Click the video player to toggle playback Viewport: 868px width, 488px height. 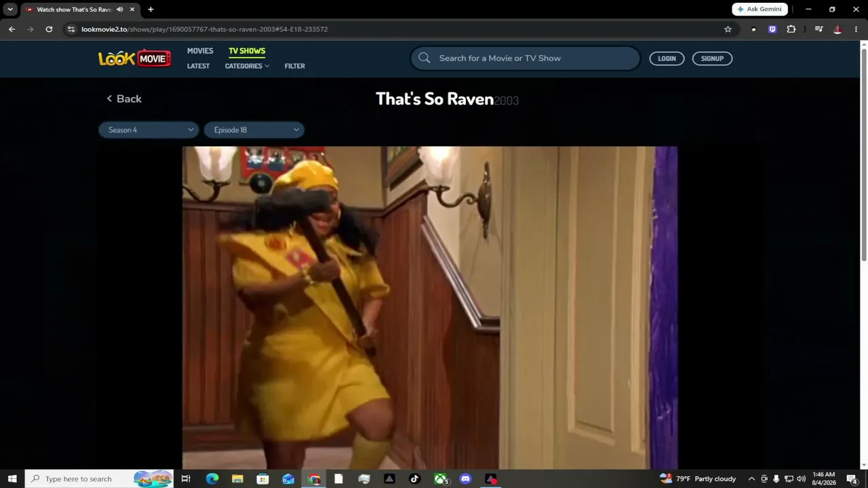(x=430, y=308)
